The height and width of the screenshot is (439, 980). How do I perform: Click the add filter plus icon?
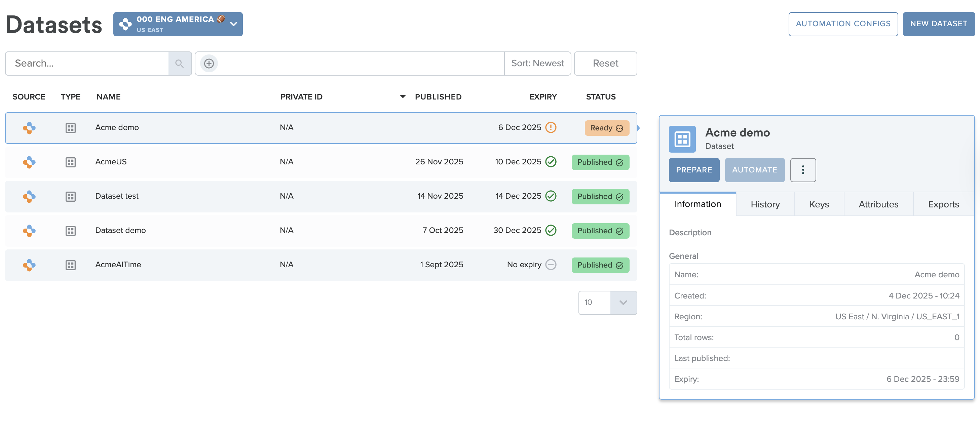point(209,64)
